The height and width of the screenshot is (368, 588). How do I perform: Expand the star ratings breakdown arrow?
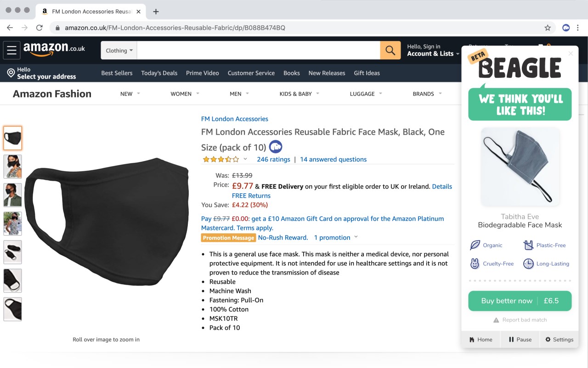click(x=245, y=159)
